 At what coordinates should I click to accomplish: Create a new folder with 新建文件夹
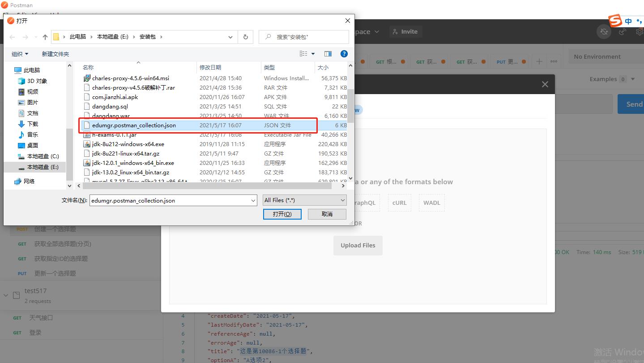pyautogui.click(x=55, y=54)
